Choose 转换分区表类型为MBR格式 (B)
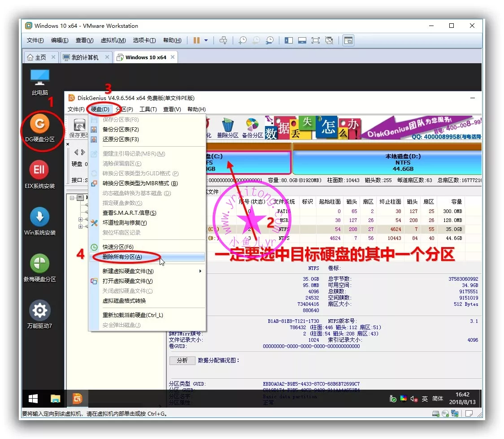Image resolution: width=504 pixels, height=439 pixels. [147, 183]
